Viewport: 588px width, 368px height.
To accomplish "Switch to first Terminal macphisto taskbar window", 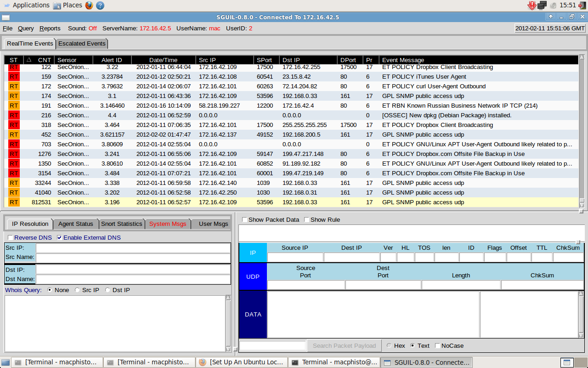I will click(57, 362).
